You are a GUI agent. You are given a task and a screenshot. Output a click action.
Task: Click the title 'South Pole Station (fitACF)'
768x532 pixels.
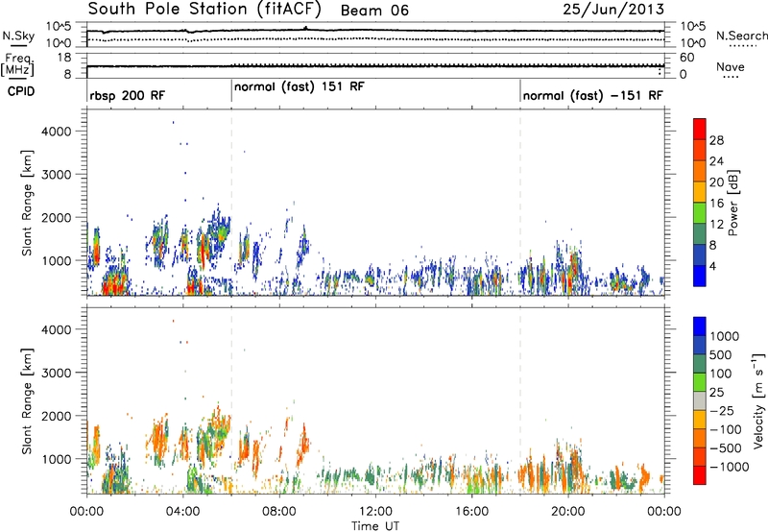click(x=204, y=10)
